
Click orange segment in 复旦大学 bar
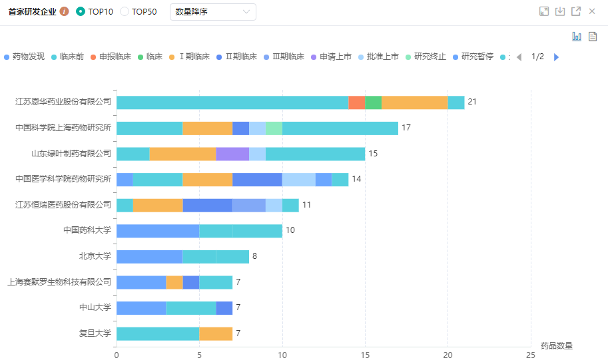tap(216, 334)
